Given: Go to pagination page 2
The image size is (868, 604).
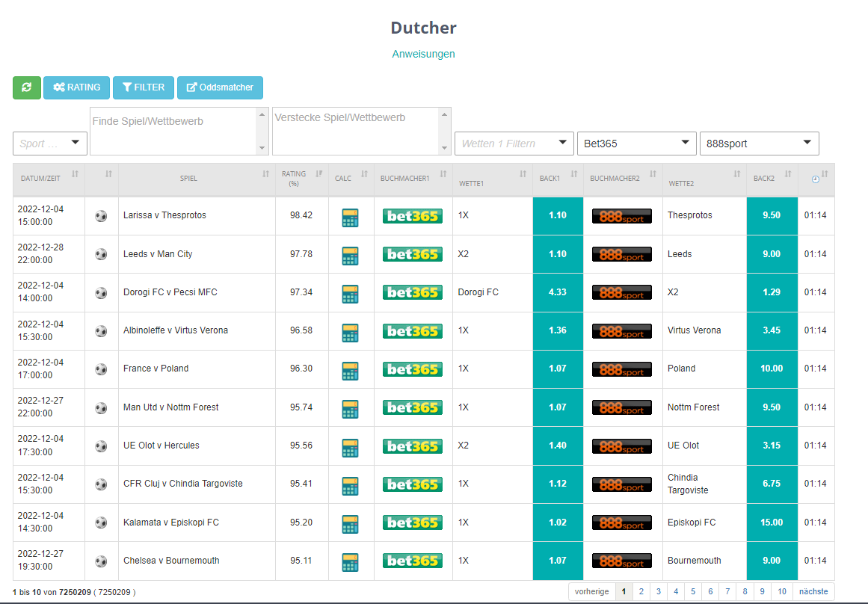Looking at the screenshot, I should 641,591.
